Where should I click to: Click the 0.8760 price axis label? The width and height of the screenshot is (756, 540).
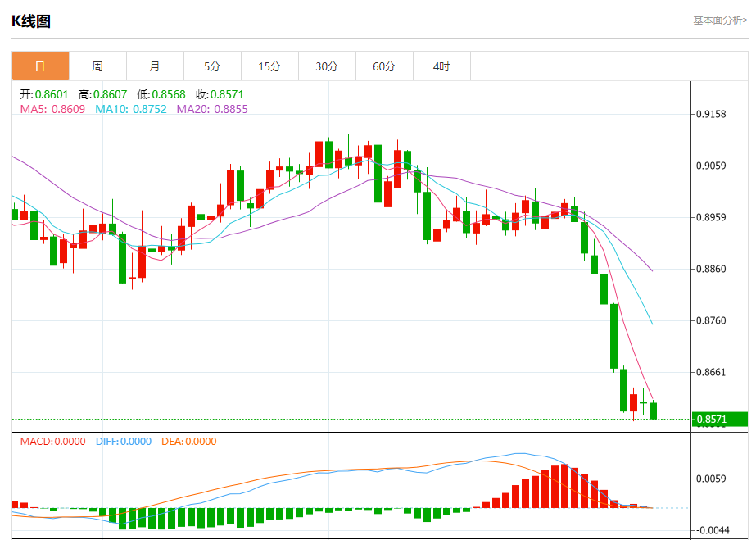pos(711,320)
